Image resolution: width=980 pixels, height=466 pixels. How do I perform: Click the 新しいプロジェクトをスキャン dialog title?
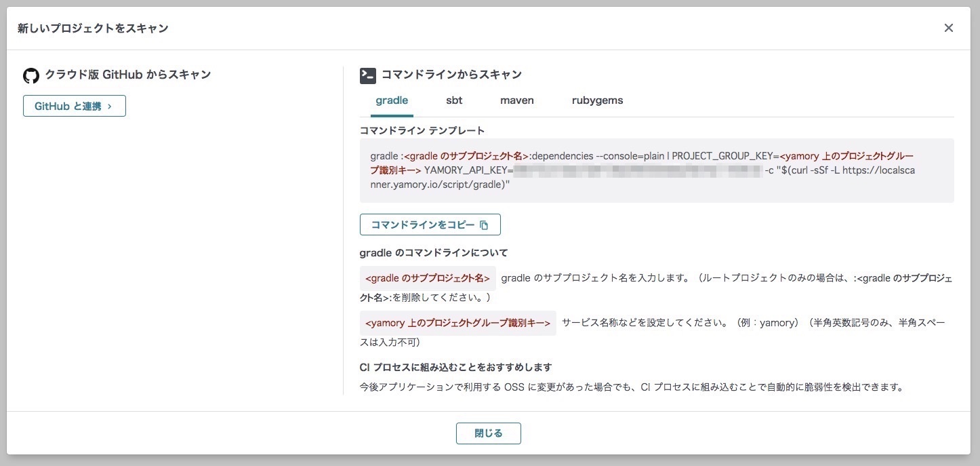(93, 28)
